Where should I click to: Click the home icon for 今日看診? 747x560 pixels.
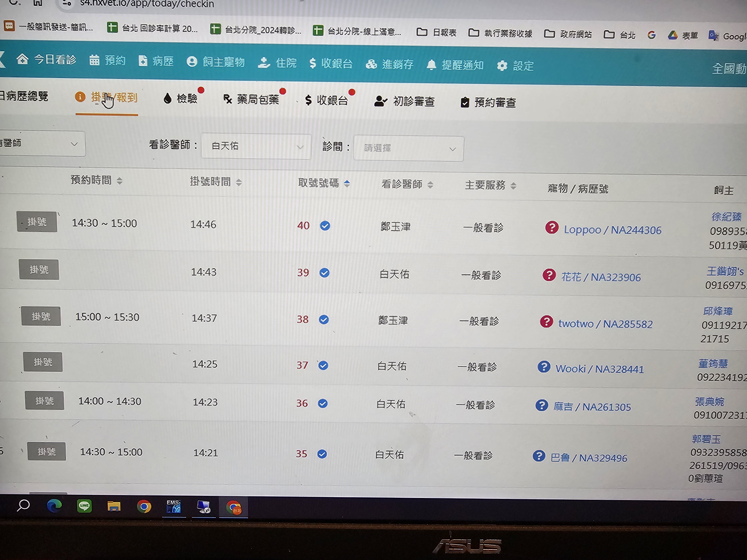tap(22, 59)
